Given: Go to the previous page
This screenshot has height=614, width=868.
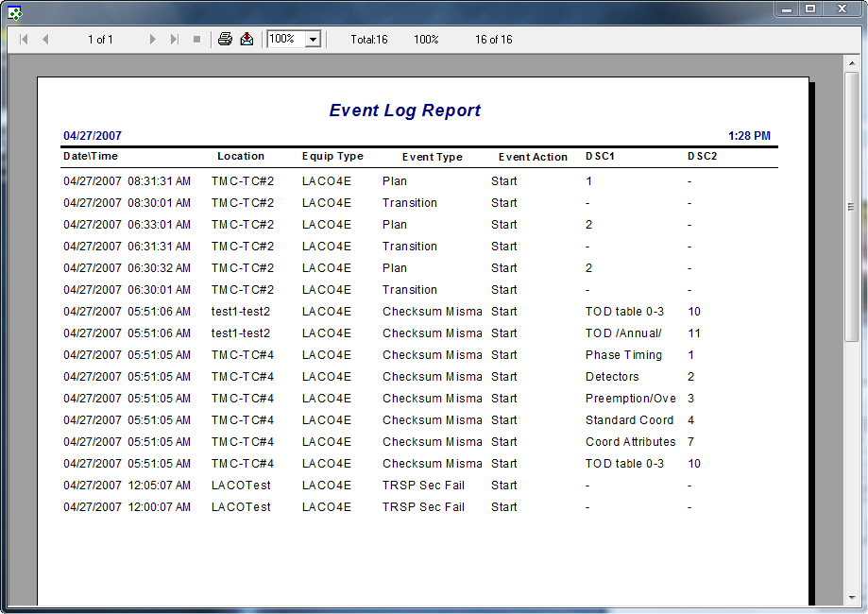Looking at the screenshot, I should pyautogui.click(x=43, y=39).
